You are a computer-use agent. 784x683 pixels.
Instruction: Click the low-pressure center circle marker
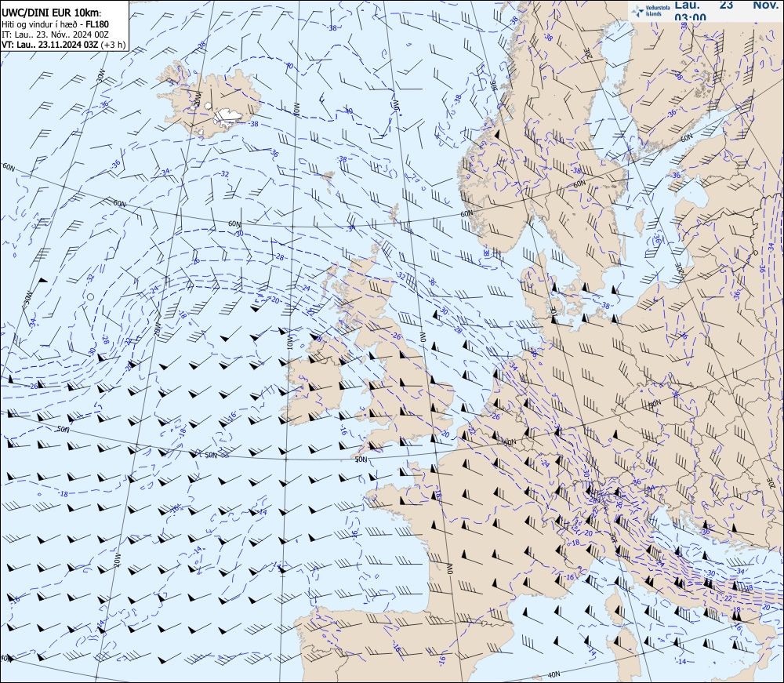point(90,296)
